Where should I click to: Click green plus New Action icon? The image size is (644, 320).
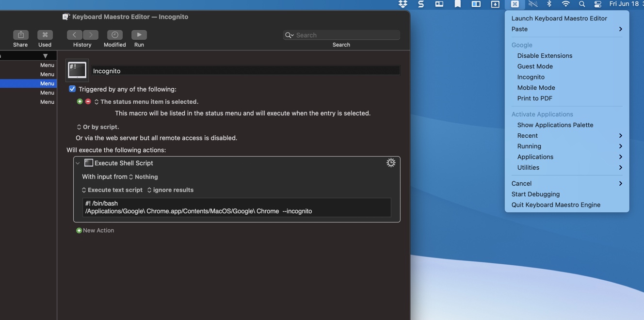click(79, 230)
